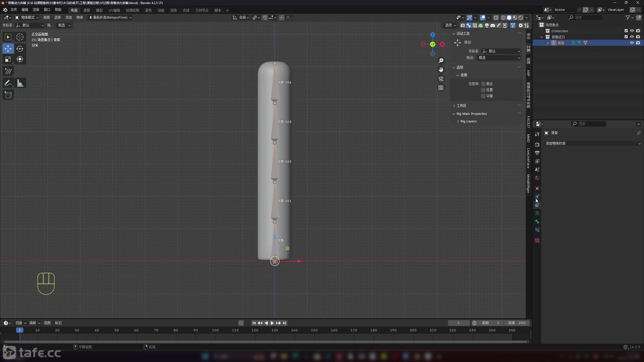The width and height of the screenshot is (644, 362).
Task: Open the 物体模式 mode dropdown
Action: [x=27, y=18]
